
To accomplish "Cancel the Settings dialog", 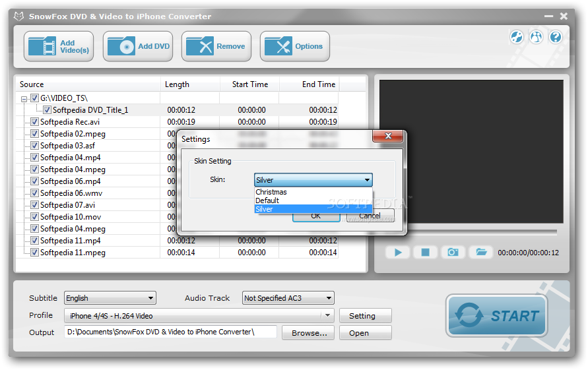I will pyautogui.click(x=370, y=216).
